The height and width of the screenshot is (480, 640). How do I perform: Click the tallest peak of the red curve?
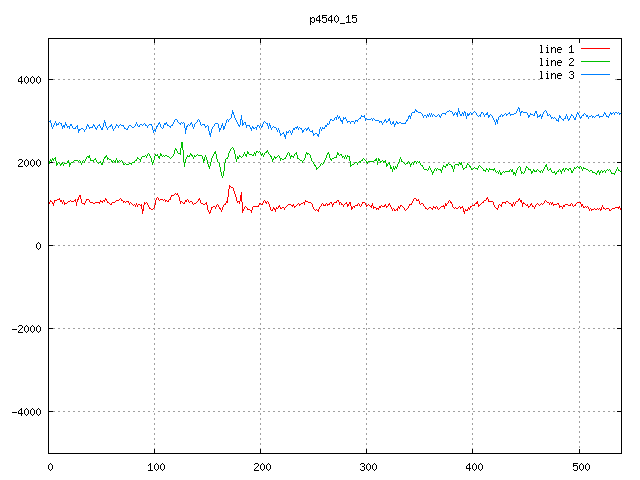coord(230,186)
